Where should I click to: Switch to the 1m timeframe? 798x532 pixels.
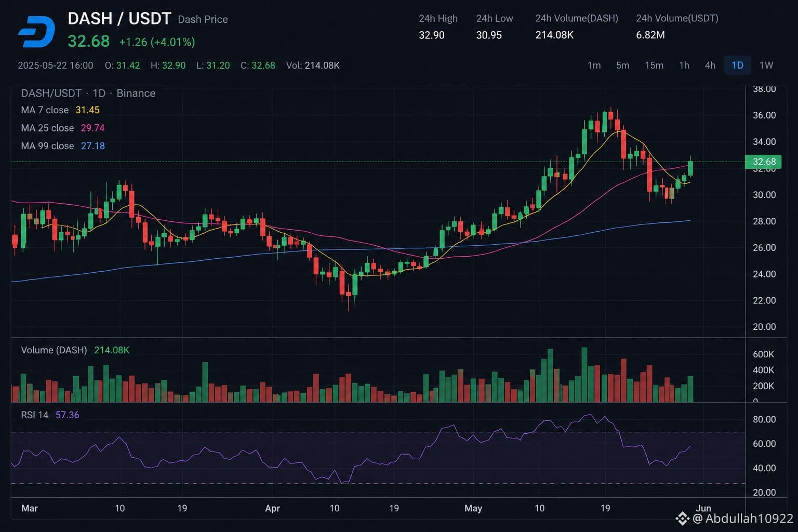594,65
